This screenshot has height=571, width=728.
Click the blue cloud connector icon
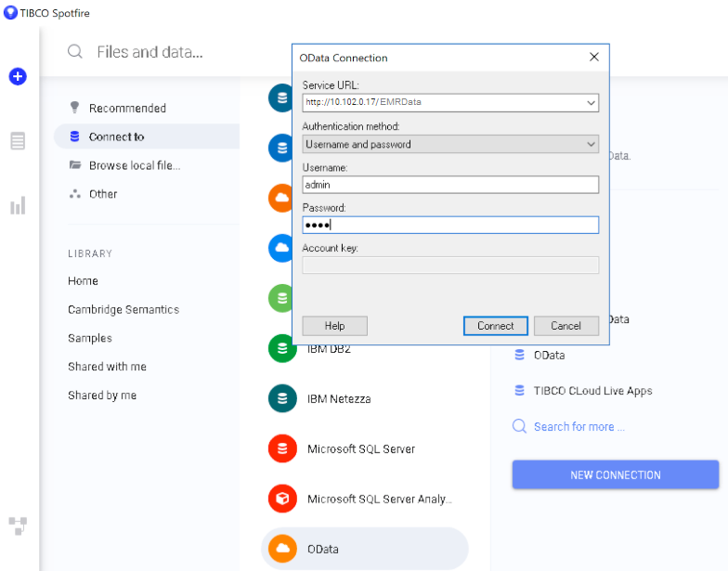pyautogui.click(x=280, y=248)
